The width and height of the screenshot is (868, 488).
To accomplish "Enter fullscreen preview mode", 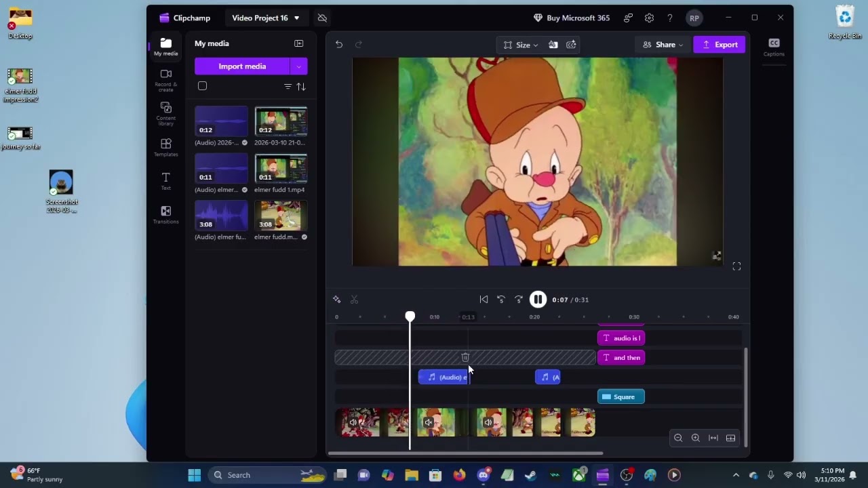I will (736, 266).
